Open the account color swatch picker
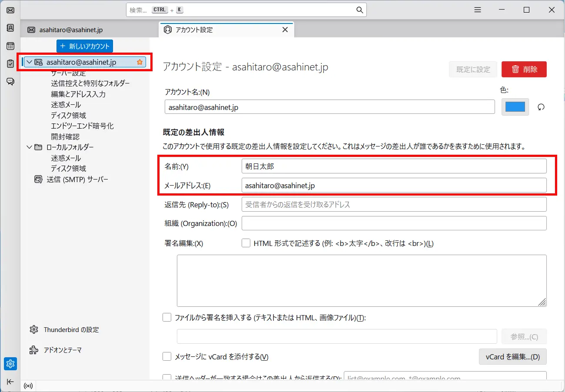The image size is (565, 392). click(515, 107)
